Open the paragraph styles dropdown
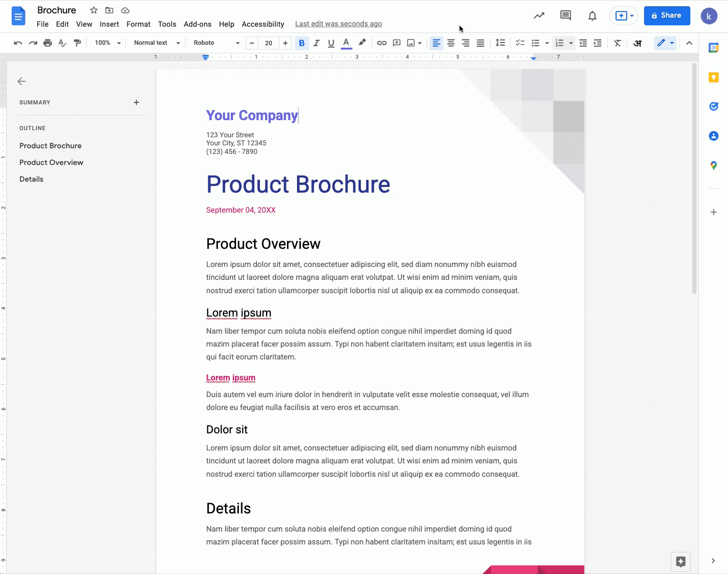The width and height of the screenshot is (728, 574). click(156, 43)
